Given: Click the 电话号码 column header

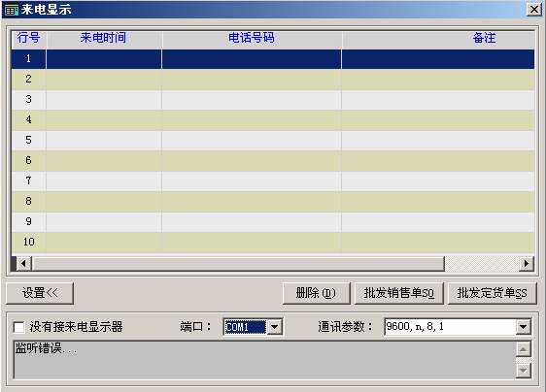Looking at the screenshot, I should point(252,39).
